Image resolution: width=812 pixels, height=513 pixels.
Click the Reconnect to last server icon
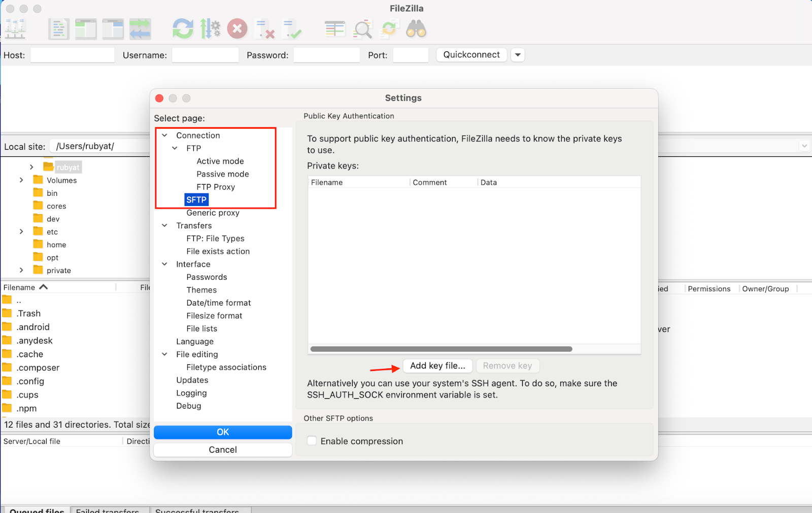coord(292,29)
